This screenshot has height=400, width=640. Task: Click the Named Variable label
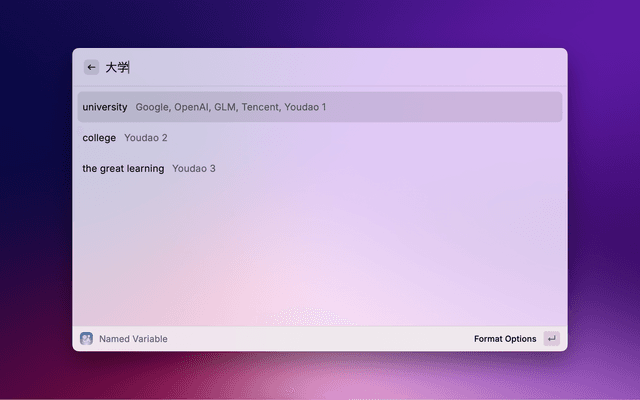pyautogui.click(x=133, y=339)
